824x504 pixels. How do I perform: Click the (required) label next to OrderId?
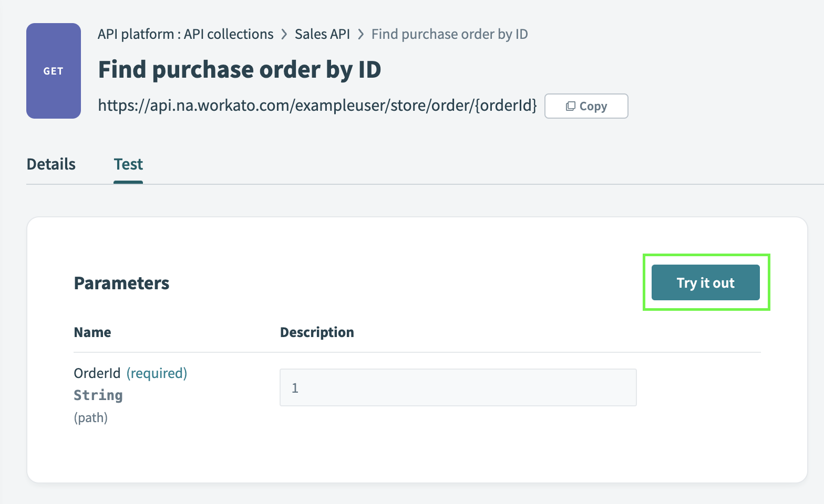pyautogui.click(x=157, y=373)
